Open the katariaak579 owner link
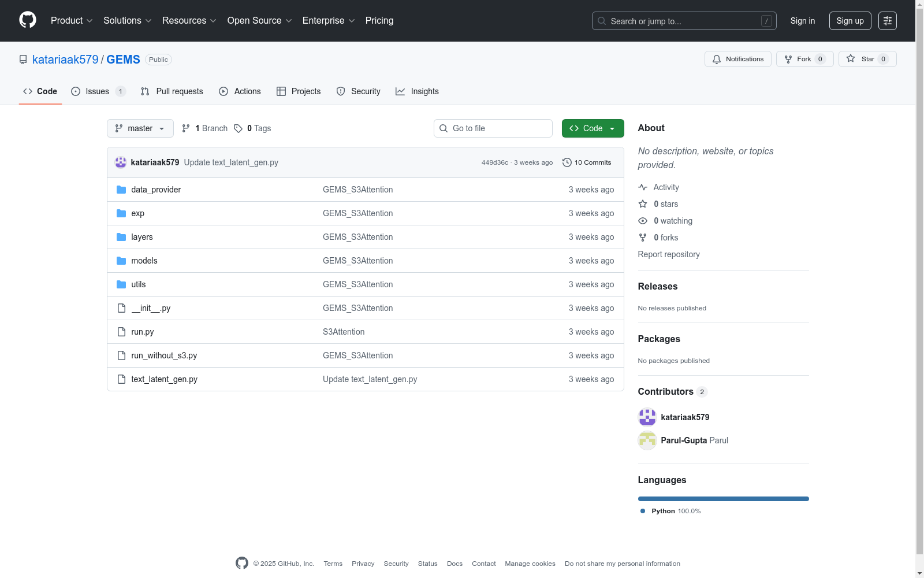Image resolution: width=924 pixels, height=578 pixels. coord(65,60)
